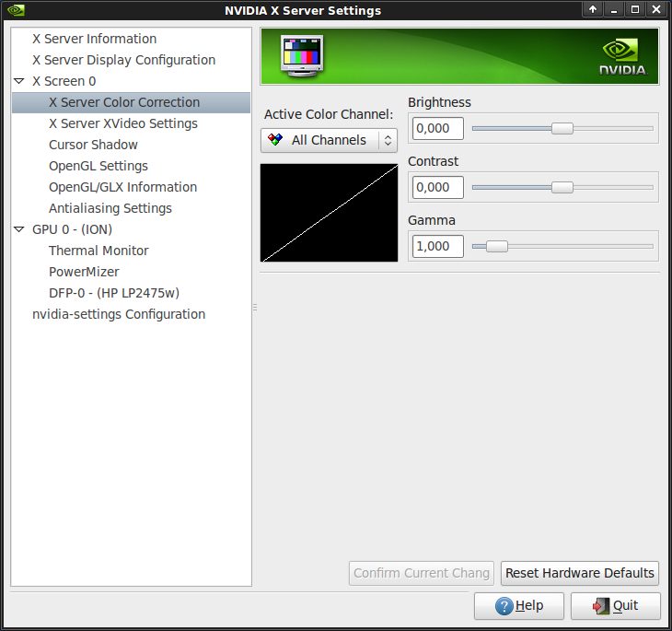
Task: Click Confirm Current Changes button
Action: coord(422,573)
